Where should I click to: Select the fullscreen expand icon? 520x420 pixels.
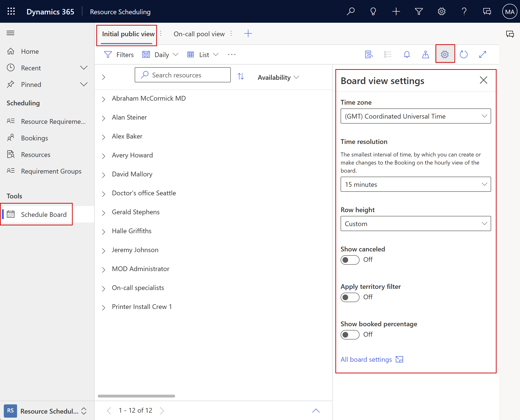tap(483, 54)
